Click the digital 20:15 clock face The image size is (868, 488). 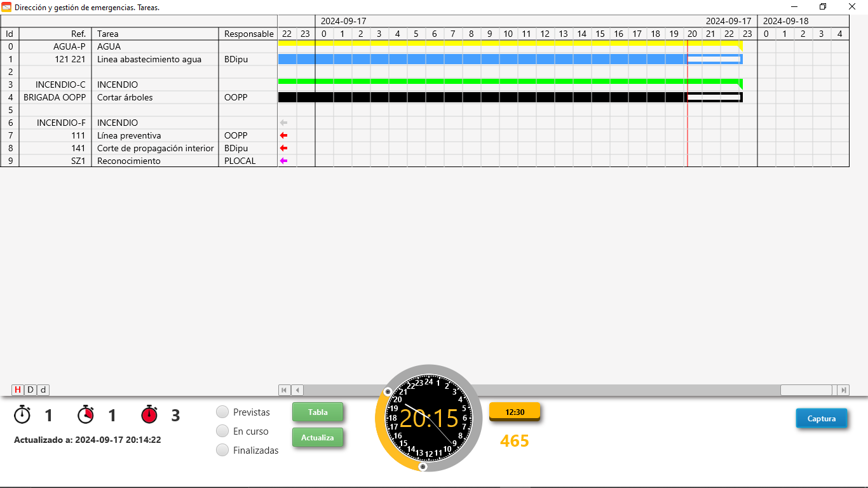point(429,418)
